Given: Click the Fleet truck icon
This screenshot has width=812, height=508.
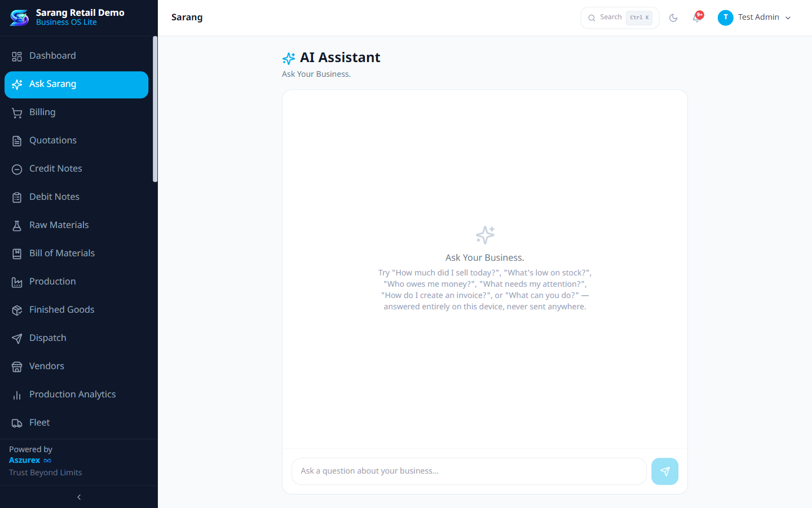Looking at the screenshot, I should pyautogui.click(x=17, y=423).
